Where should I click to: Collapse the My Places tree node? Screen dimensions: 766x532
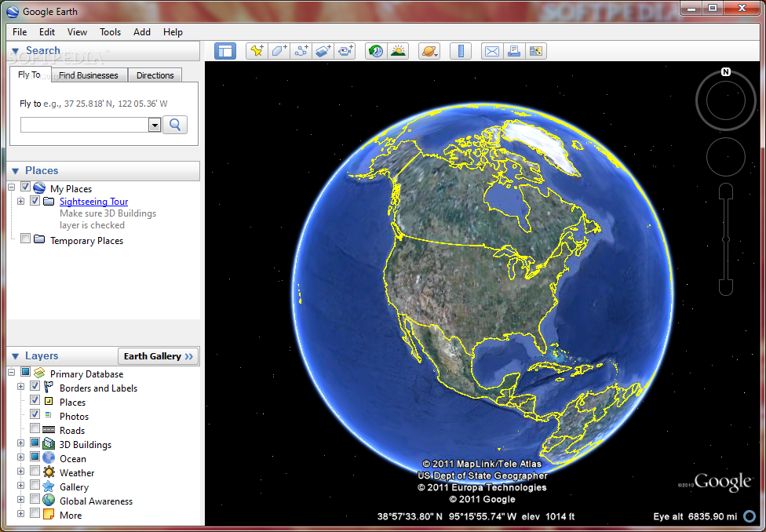pos(11,188)
